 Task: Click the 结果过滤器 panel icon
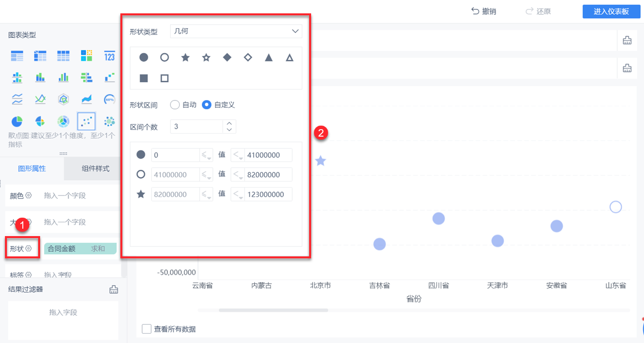tap(113, 290)
